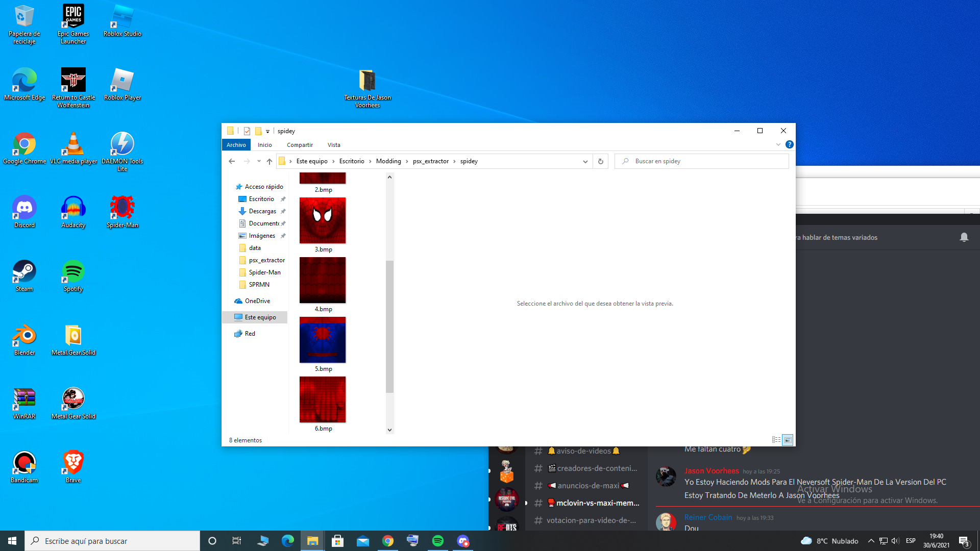Expand the Explorer ribbon chevron

coord(778,145)
